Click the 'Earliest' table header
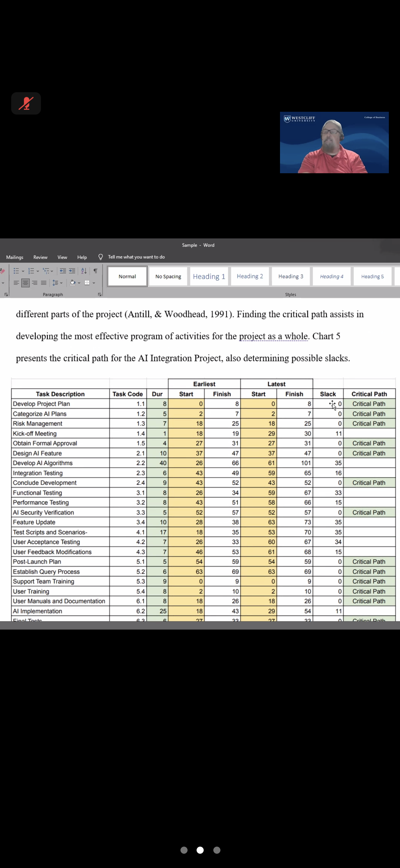The width and height of the screenshot is (400, 868). [x=204, y=384]
